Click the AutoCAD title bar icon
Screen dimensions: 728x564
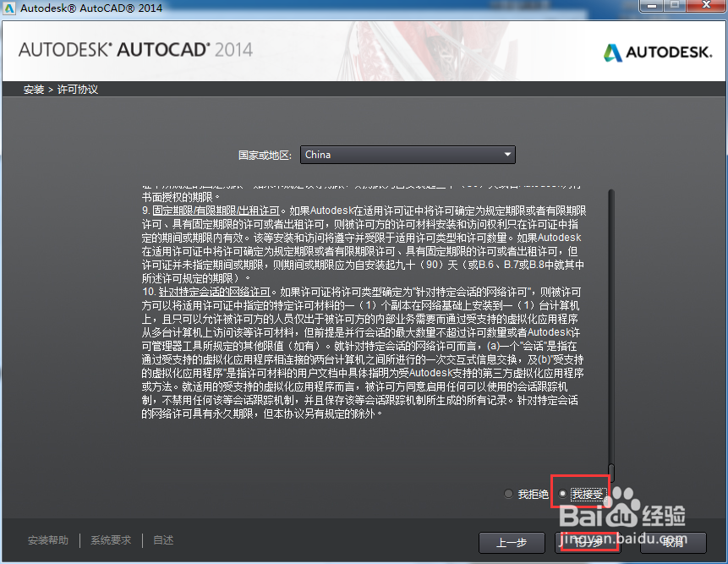tap(9, 8)
